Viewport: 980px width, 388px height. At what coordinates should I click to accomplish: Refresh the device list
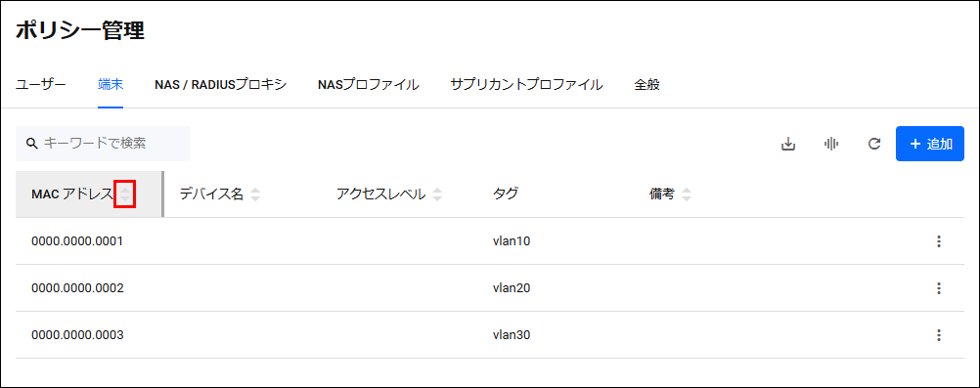click(874, 145)
